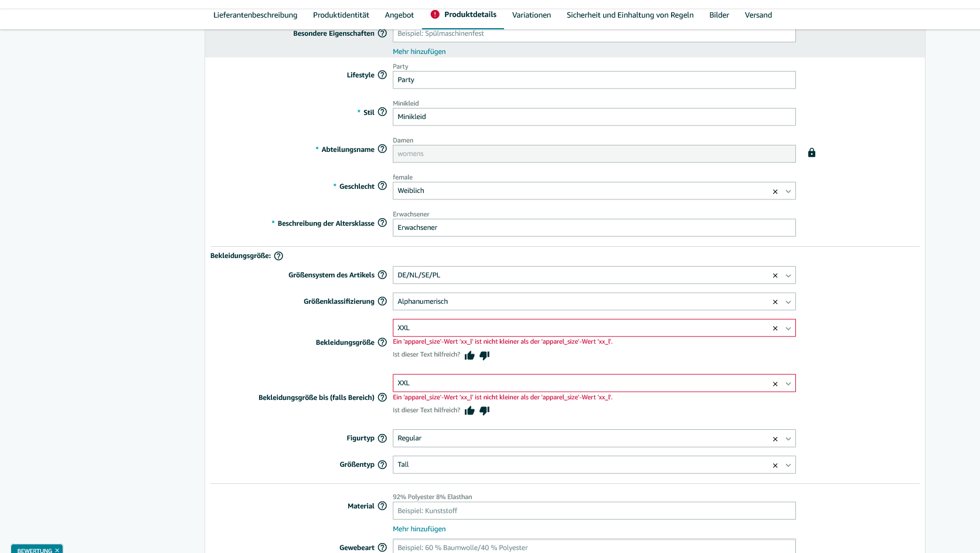The width and height of the screenshot is (980, 553).
Task: Click the Material input field
Action: pos(594,511)
